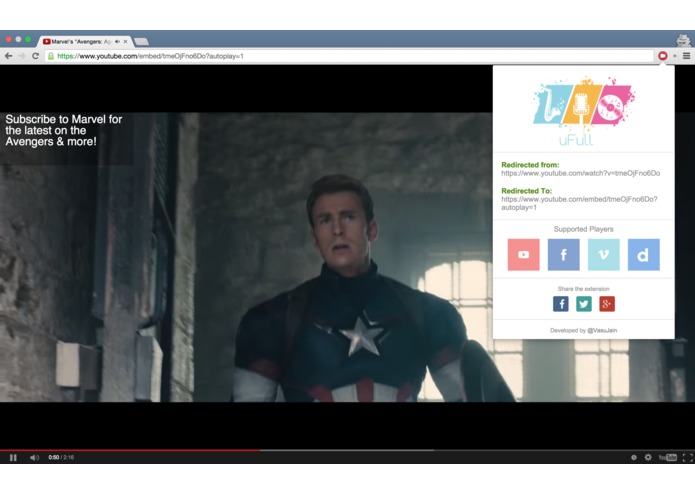Select the YouTube supported player tile

tap(523, 255)
